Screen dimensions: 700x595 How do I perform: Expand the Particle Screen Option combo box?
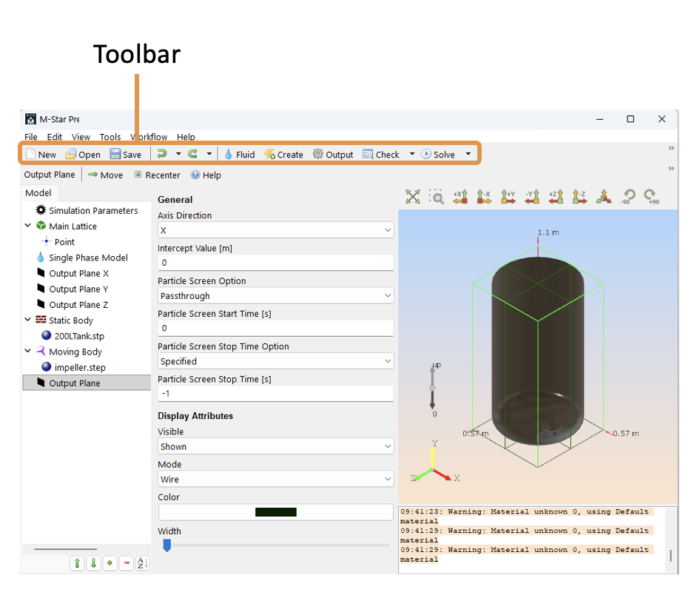(x=275, y=296)
